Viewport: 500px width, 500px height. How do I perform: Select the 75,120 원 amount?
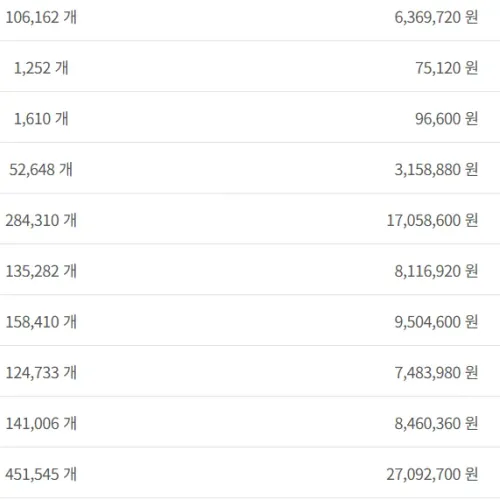click(x=447, y=68)
